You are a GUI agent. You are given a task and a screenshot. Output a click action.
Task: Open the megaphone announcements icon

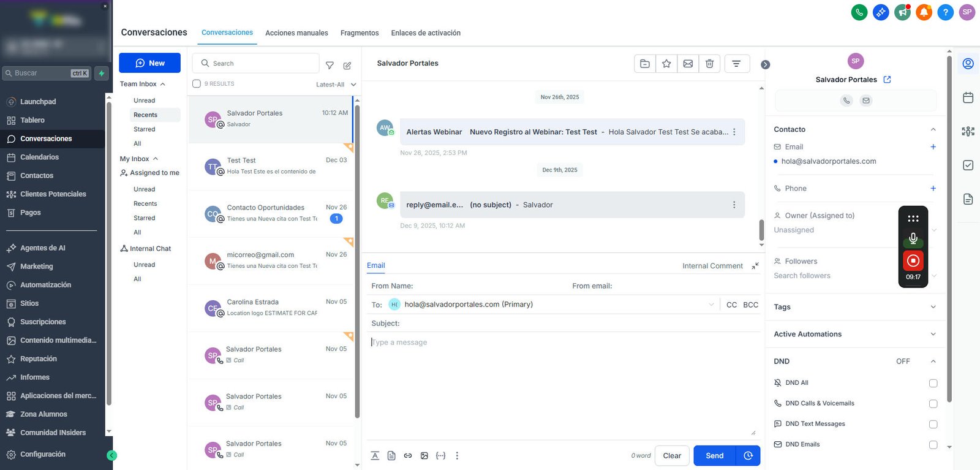click(x=902, y=12)
